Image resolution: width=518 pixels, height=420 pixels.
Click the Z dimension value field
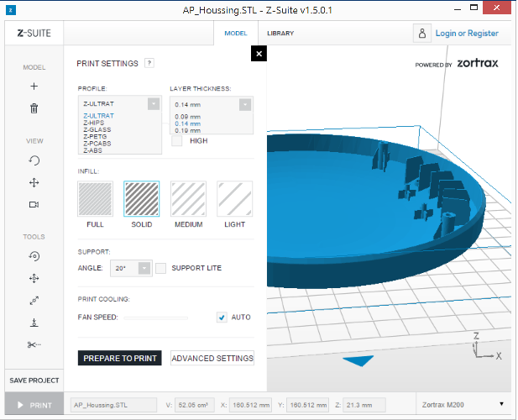point(364,405)
